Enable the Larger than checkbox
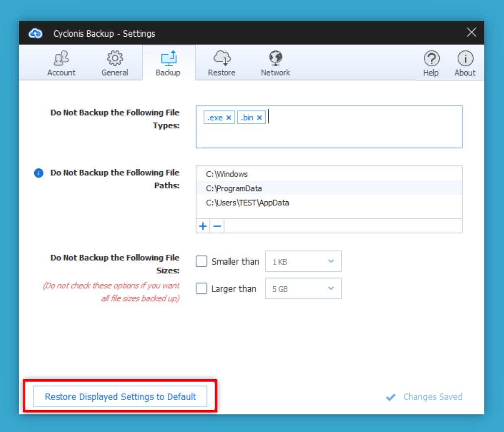The height and width of the screenshot is (432, 504). 202,288
